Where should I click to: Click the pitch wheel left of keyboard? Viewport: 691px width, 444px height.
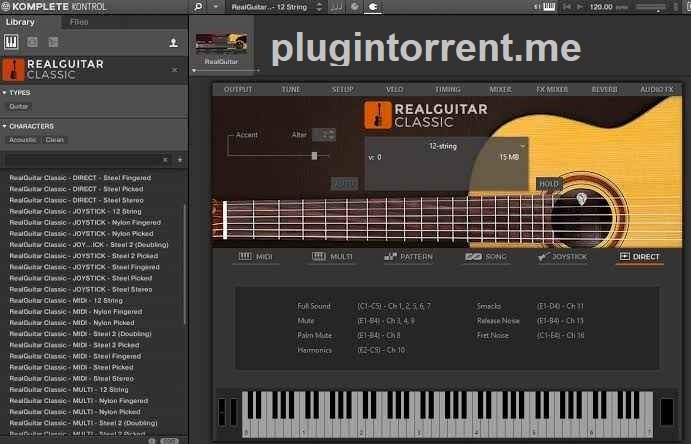pos(222,412)
